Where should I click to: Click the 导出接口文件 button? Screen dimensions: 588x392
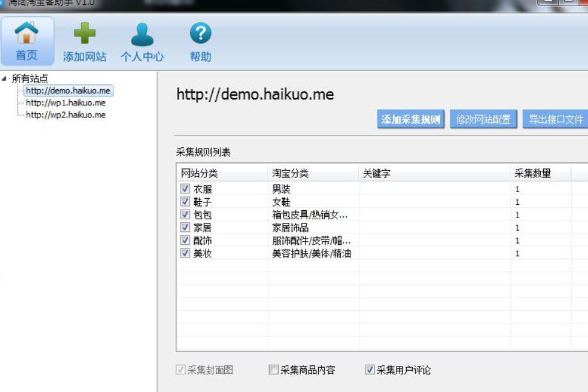coord(555,119)
